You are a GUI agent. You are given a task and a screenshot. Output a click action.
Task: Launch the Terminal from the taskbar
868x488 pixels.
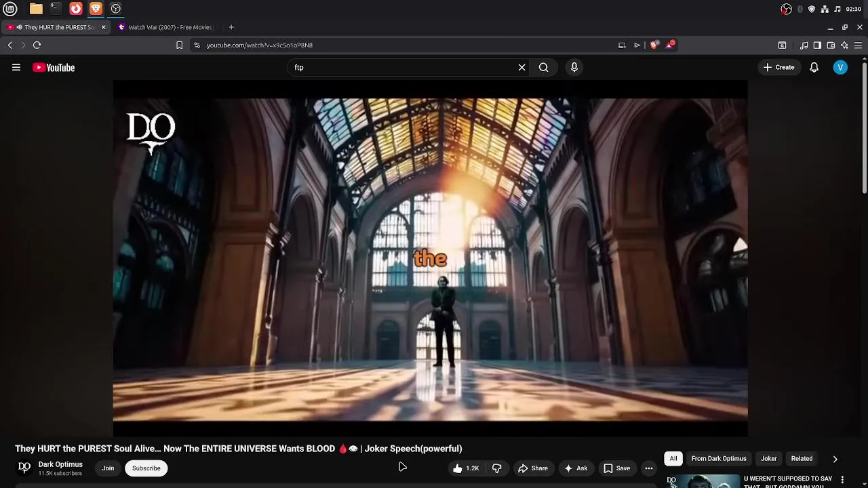coord(56,9)
